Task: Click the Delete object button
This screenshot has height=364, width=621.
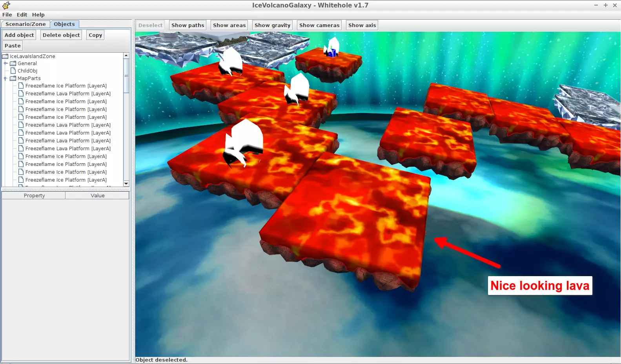Action: point(61,35)
